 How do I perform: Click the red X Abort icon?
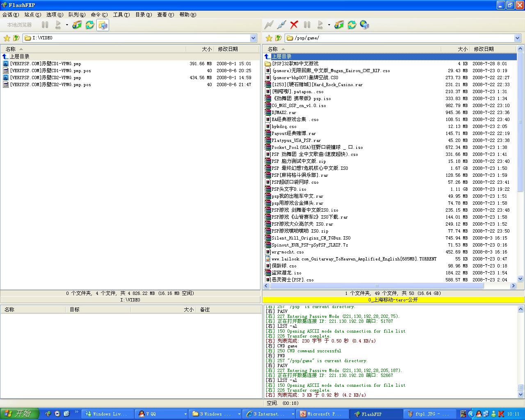(x=294, y=25)
